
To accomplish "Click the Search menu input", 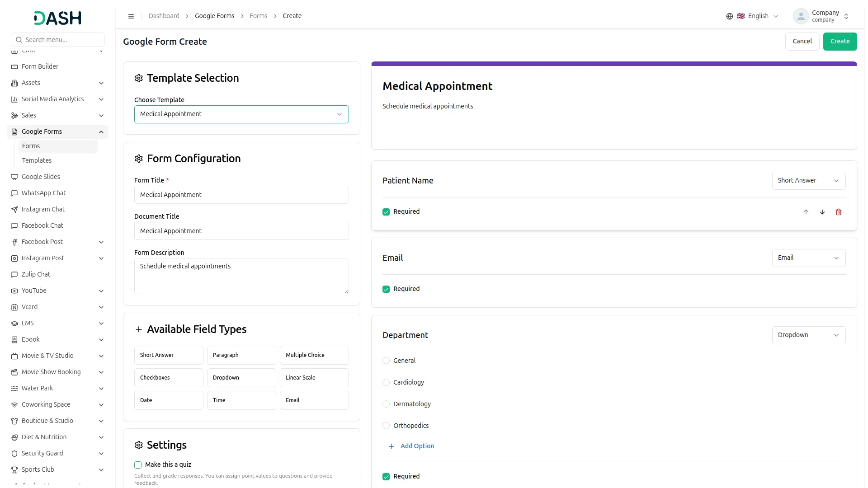I will 58,40.
